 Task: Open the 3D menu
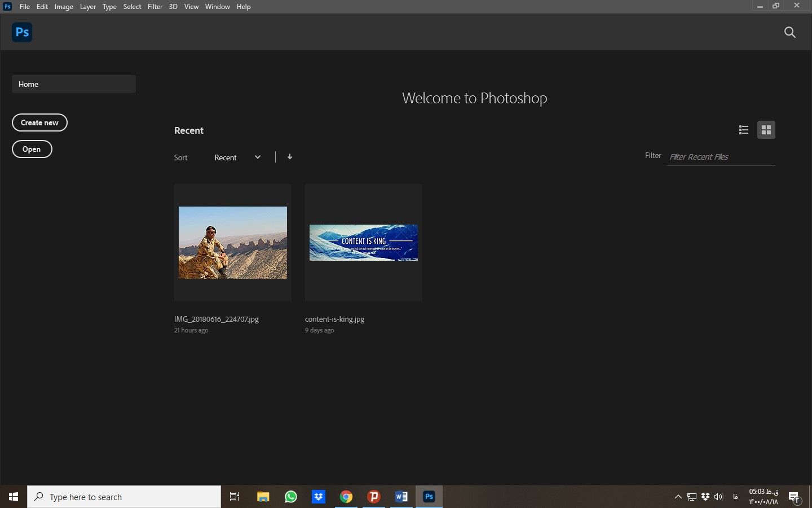click(x=173, y=7)
